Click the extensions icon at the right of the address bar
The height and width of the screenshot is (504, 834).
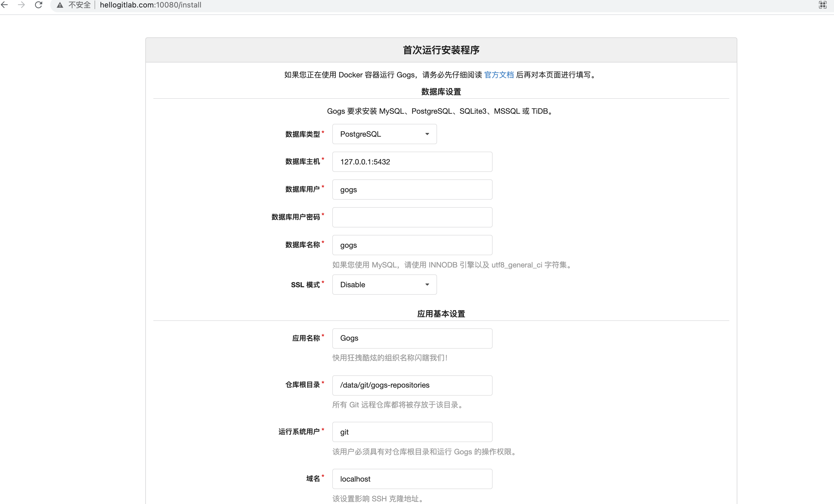823,5
